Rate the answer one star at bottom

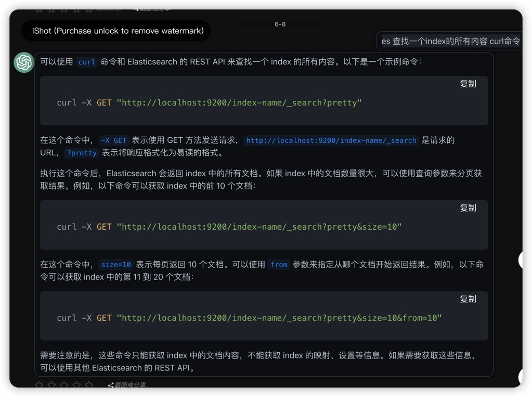point(39,385)
